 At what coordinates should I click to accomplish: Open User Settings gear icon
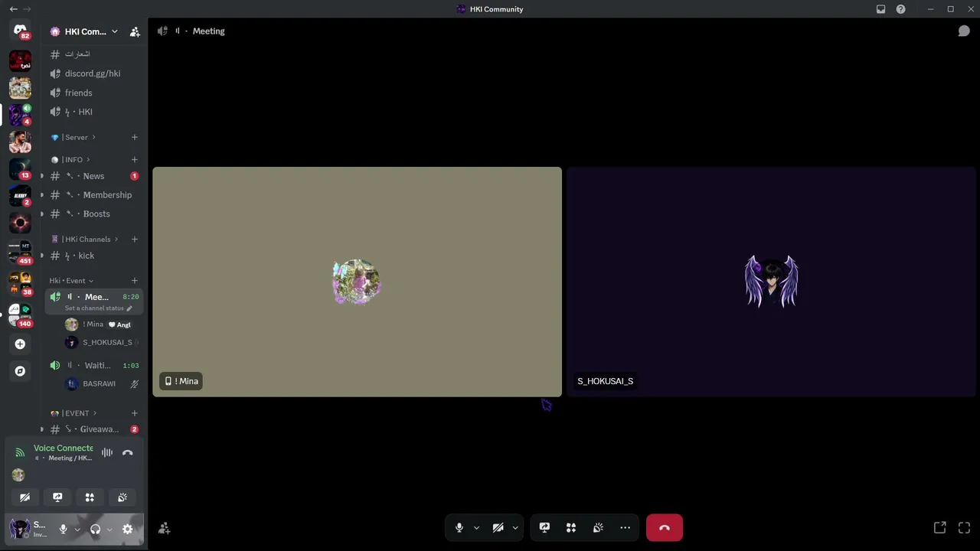pyautogui.click(x=128, y=529)
